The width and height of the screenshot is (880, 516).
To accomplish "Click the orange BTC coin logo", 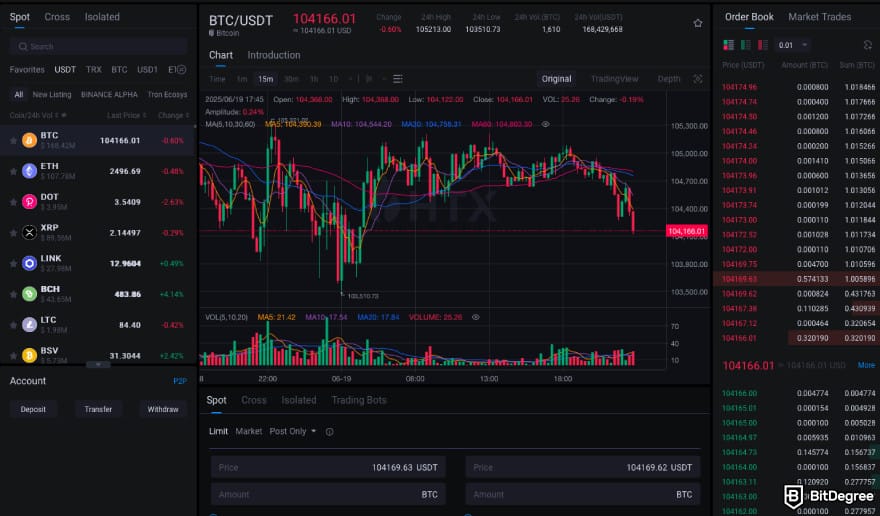I will 29,140.
